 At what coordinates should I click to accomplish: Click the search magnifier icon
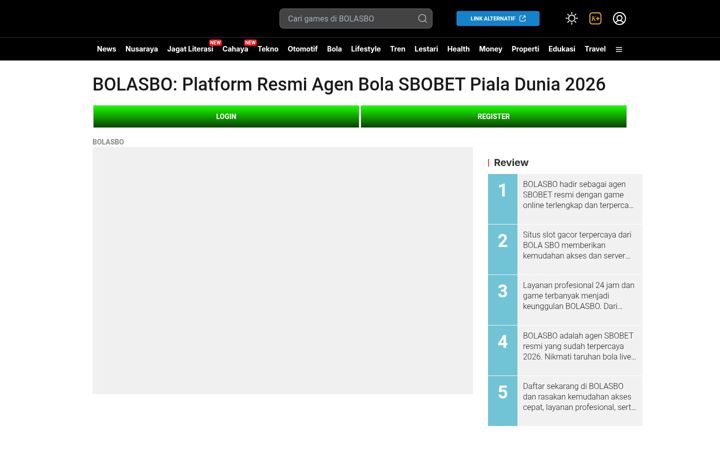[422, 18]
